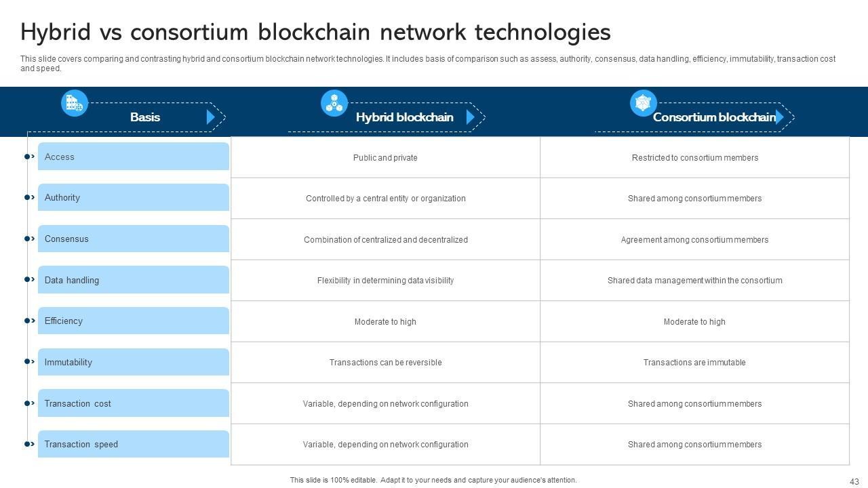Select the Authority row label

133,198
